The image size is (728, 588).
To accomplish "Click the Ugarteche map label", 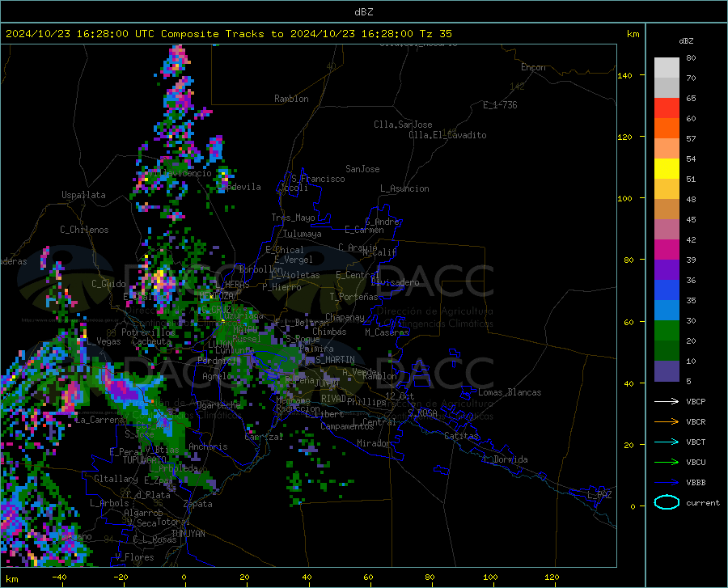I will coord(218,405).
